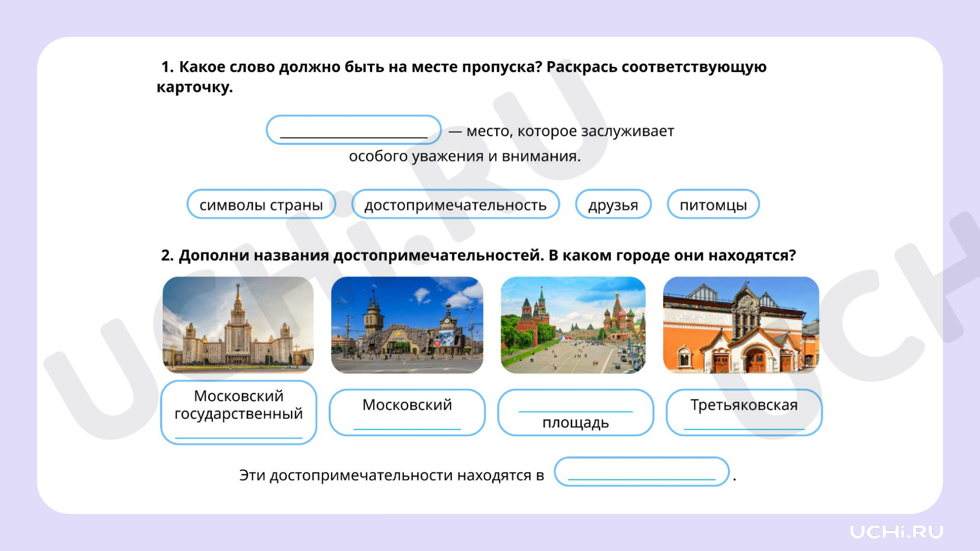Click the text '— место, которое заслуживает'
This screenshot has width=980, height=551.
[561, 131]
